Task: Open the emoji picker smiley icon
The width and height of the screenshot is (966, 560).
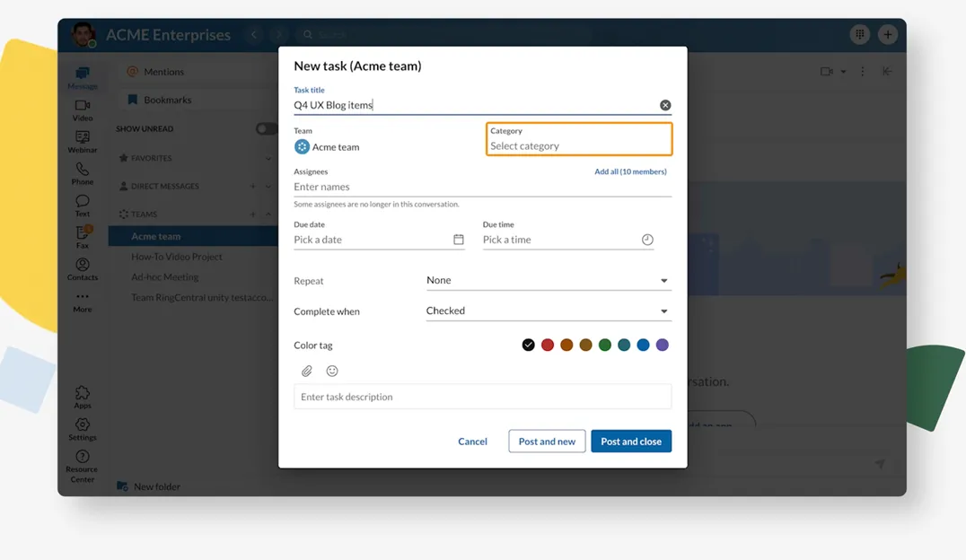Action: point(332,371)
